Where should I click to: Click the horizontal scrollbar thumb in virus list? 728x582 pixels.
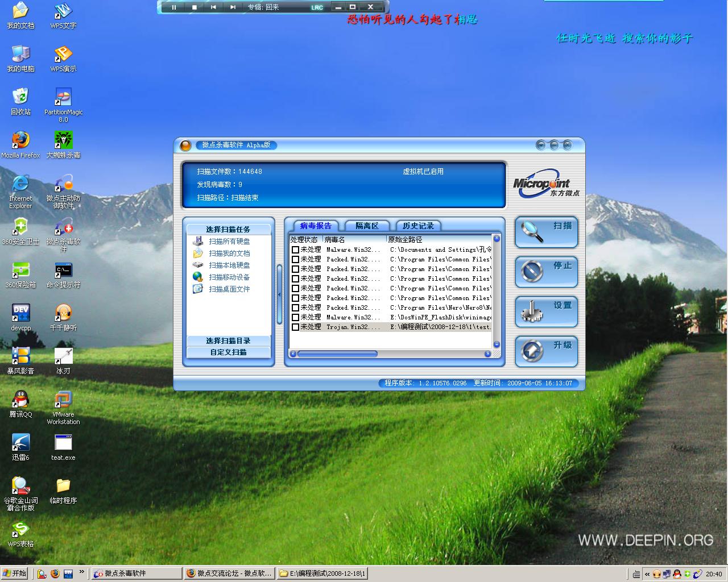[337, 354]
